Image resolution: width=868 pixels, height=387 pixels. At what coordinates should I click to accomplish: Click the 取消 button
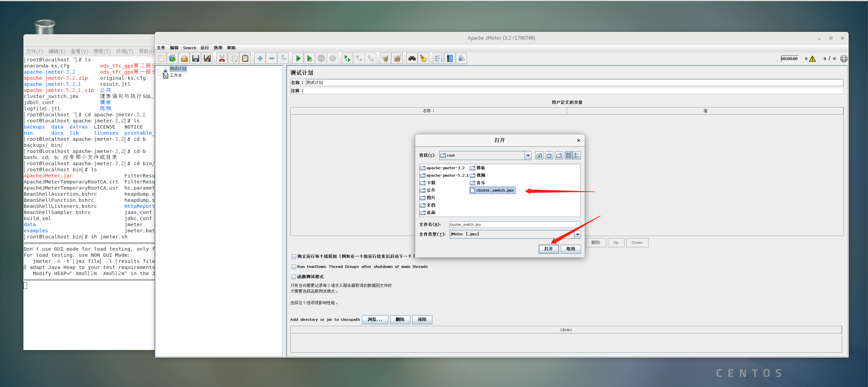[571, 249]
